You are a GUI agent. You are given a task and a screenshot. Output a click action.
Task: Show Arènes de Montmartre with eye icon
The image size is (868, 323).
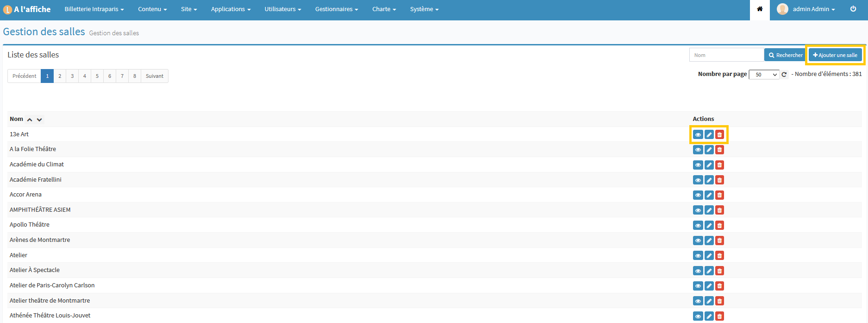[x=698, y=241]
